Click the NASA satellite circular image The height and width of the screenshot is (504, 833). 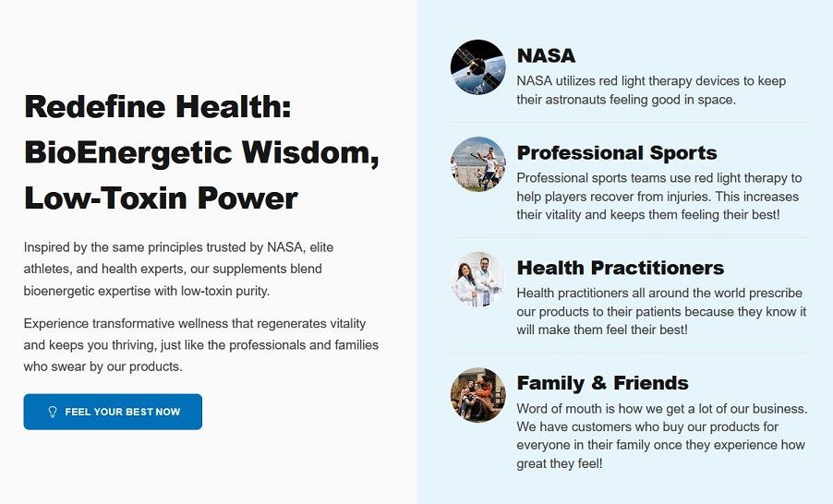coord(477,66)
